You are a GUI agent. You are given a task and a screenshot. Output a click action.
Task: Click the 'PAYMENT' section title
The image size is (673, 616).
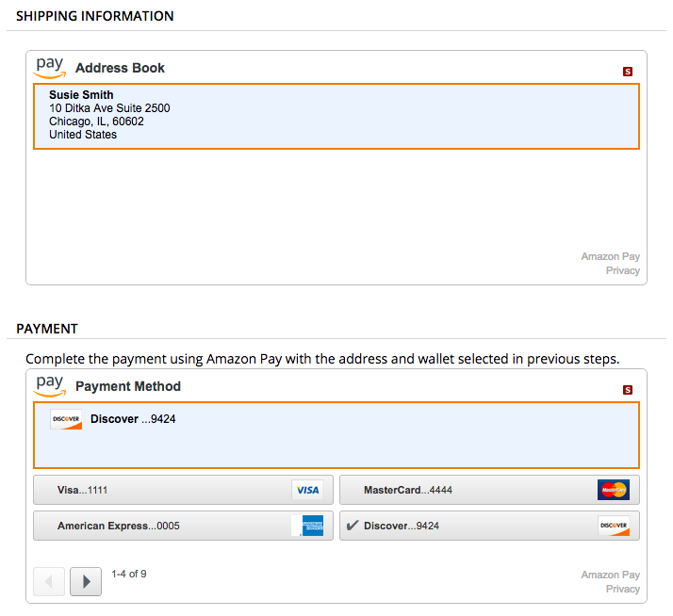[47, 329]
